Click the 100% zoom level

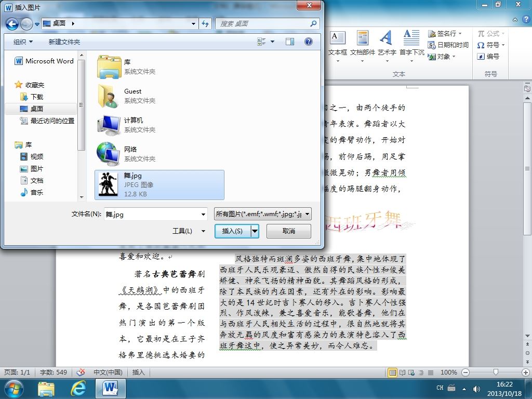click(x=448, y=373)
